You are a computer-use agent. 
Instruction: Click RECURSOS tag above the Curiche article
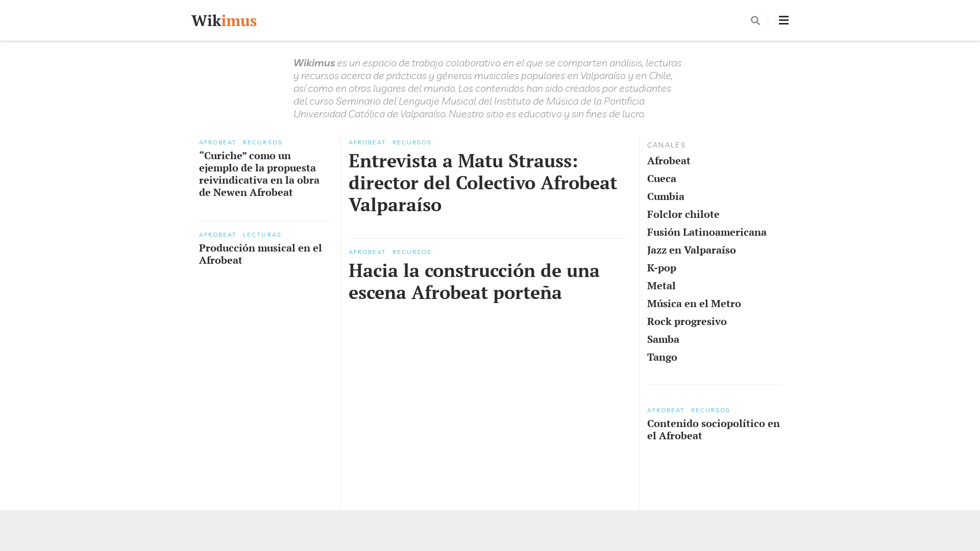263,142
